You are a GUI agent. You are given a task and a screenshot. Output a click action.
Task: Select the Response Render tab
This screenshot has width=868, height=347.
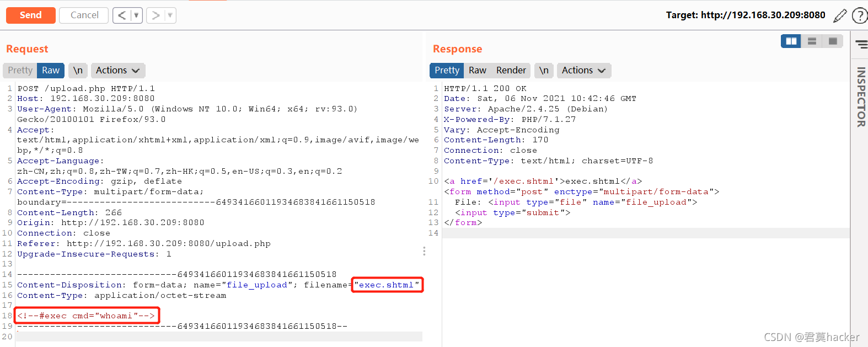511,71
